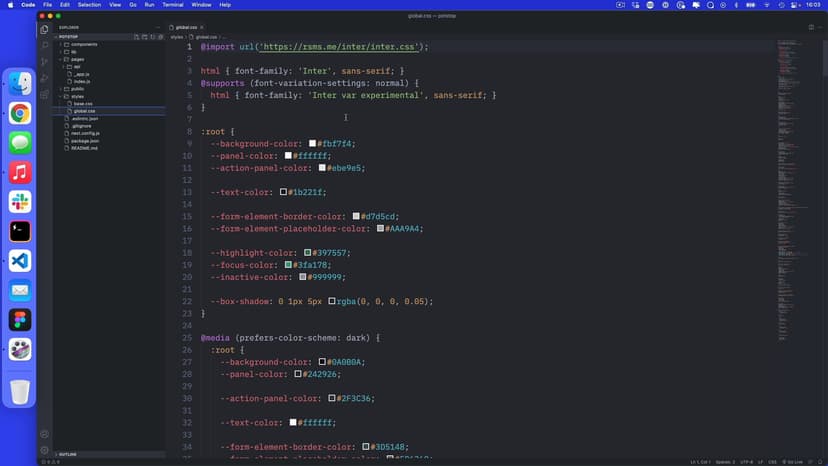Screen dimensions: 828x466
Task: Open the Search view in activity bar
Action: (x=45, y=45)
